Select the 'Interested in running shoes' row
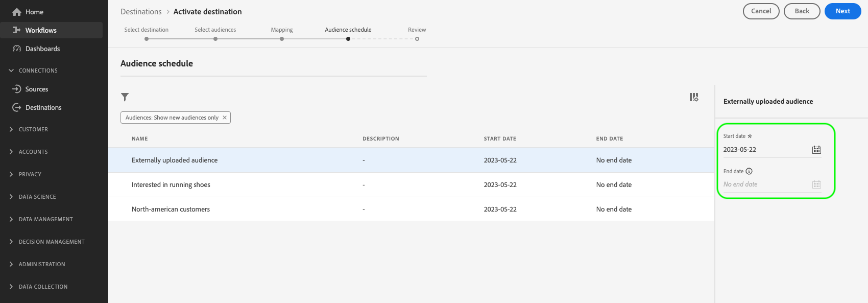The width and height of the screenshot is (868, 303). click(x=171, y=185)
